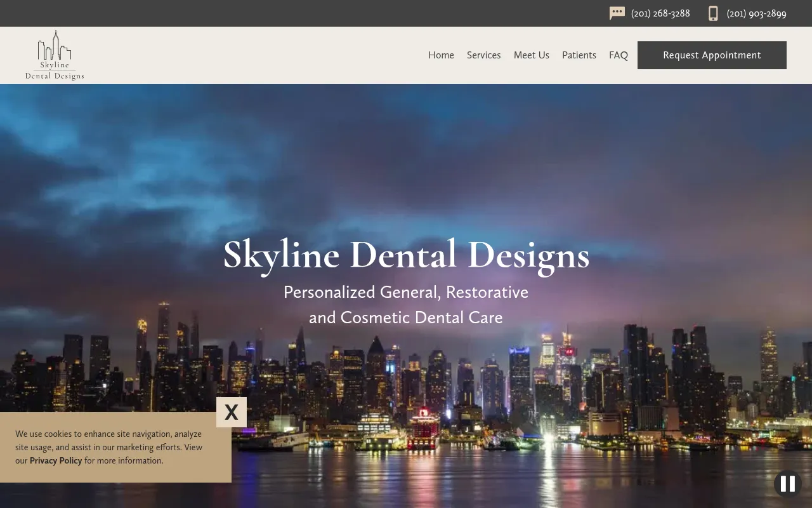Click the Skyline Dental Designs hero heading

[406, 255]
